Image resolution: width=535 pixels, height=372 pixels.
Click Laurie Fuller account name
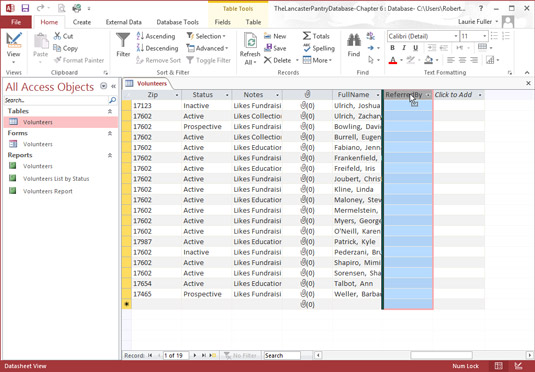pos(475,22)
